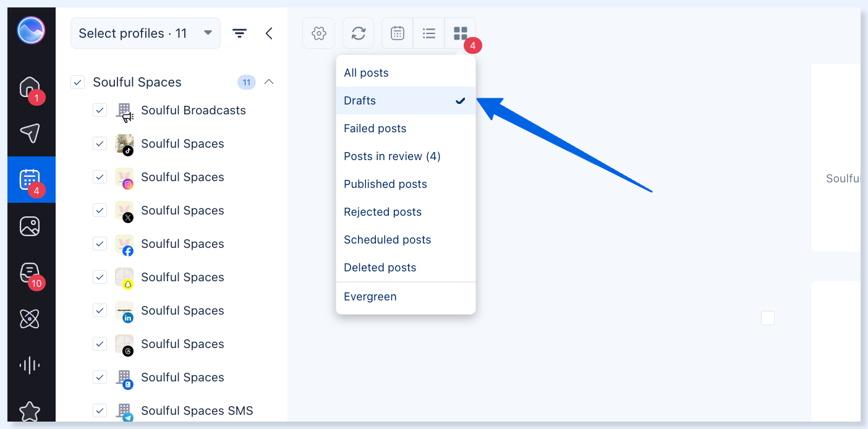Open the paper plane publish icon
The image size is (868, 429).
point(30,133)
